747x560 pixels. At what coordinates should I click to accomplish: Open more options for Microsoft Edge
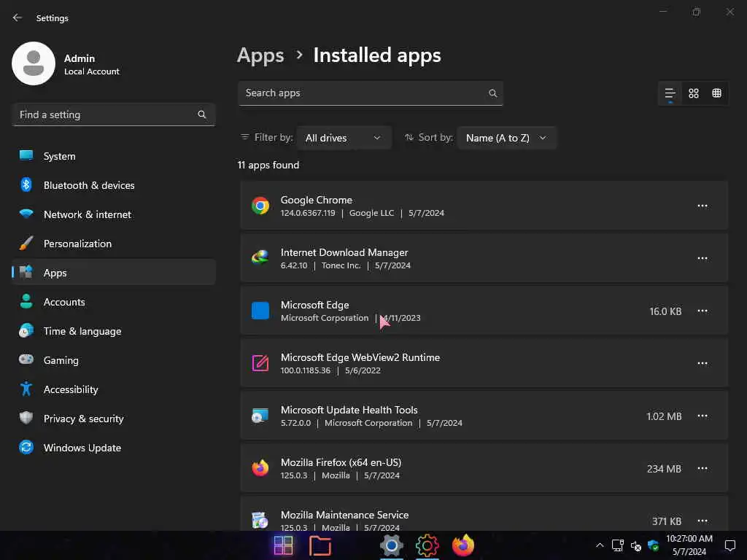[x=703, y=311]
